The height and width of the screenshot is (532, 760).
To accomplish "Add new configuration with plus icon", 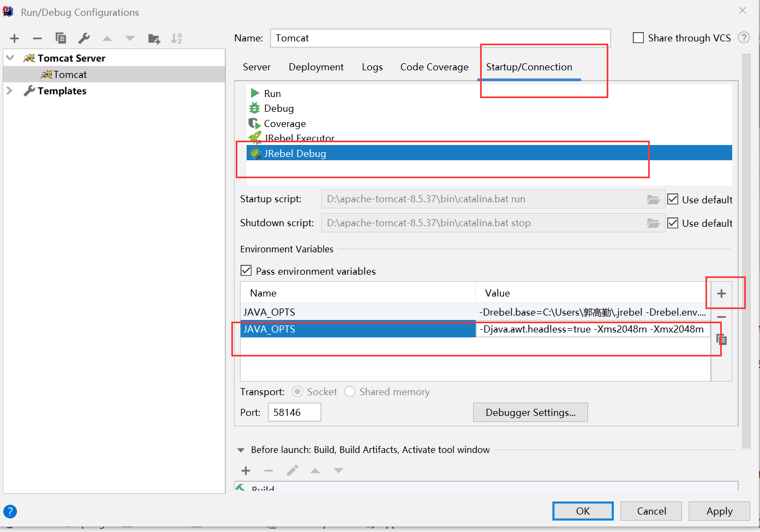I will point(15,38).
